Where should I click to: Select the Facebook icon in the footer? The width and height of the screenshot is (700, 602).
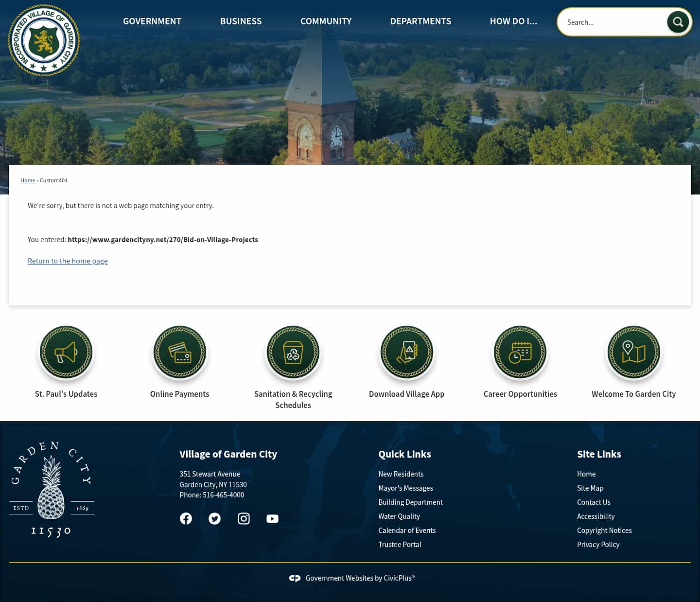tap(186, 518)
